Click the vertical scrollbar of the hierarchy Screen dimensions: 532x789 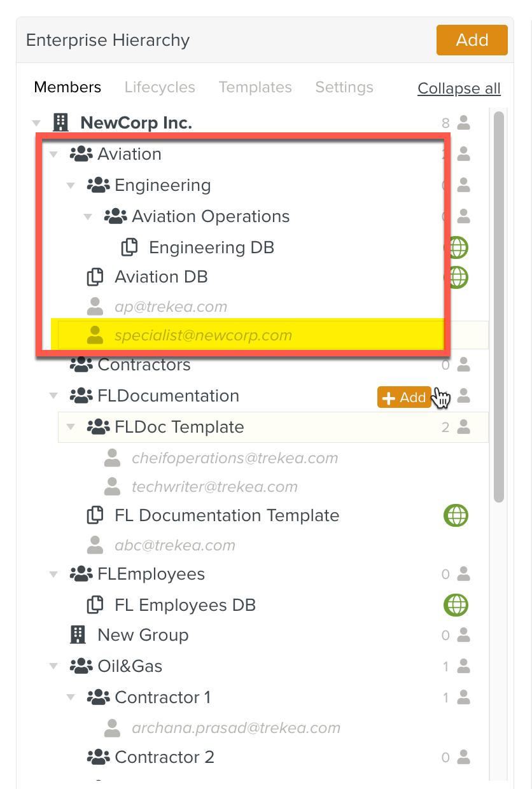pyautogui.click(x=499, y=305)
